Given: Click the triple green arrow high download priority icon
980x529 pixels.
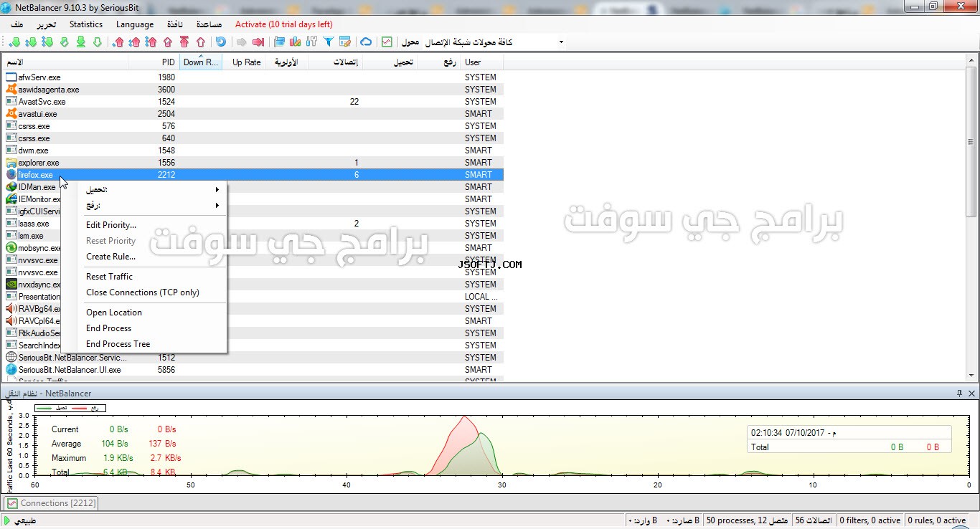Looking at the screenshot, I should 47,42.
